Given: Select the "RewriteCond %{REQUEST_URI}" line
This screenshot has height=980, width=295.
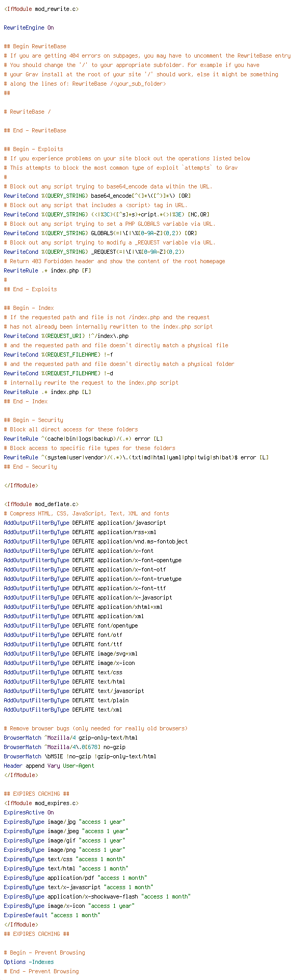Looking at the screenshot, I should tap(66, 336).
